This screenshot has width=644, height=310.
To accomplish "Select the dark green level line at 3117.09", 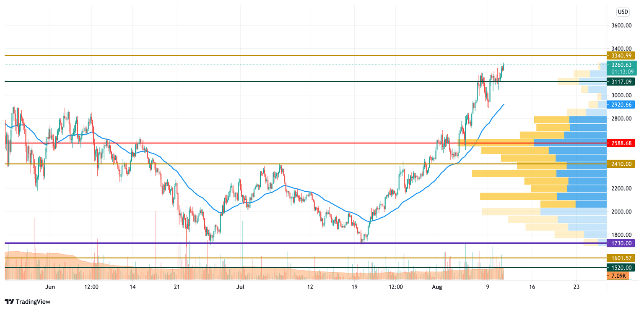I will pos(293,82).
